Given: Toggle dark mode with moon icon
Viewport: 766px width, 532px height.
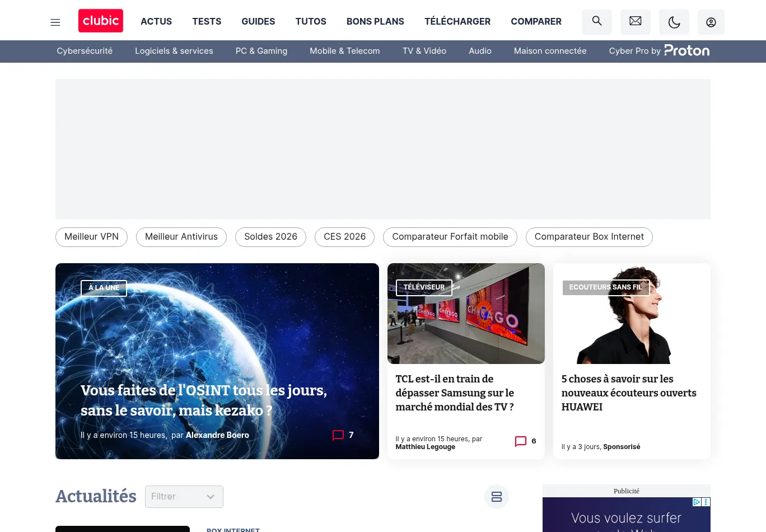Looking at the screenshot, I should pos(674,22).
